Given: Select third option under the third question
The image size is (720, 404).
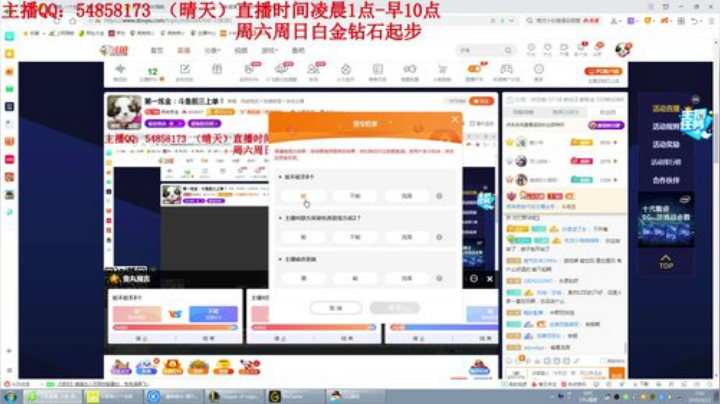Looking at the screenshot, I should 407,278.
